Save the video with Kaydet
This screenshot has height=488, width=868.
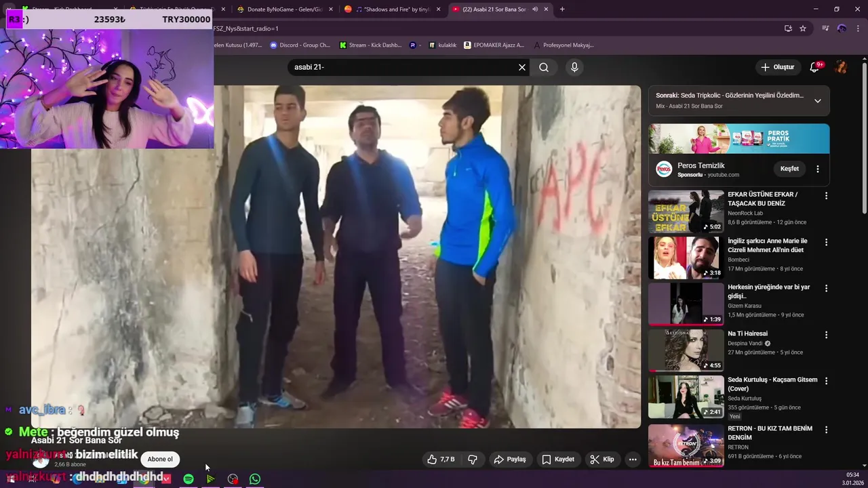tap(558, 459)
